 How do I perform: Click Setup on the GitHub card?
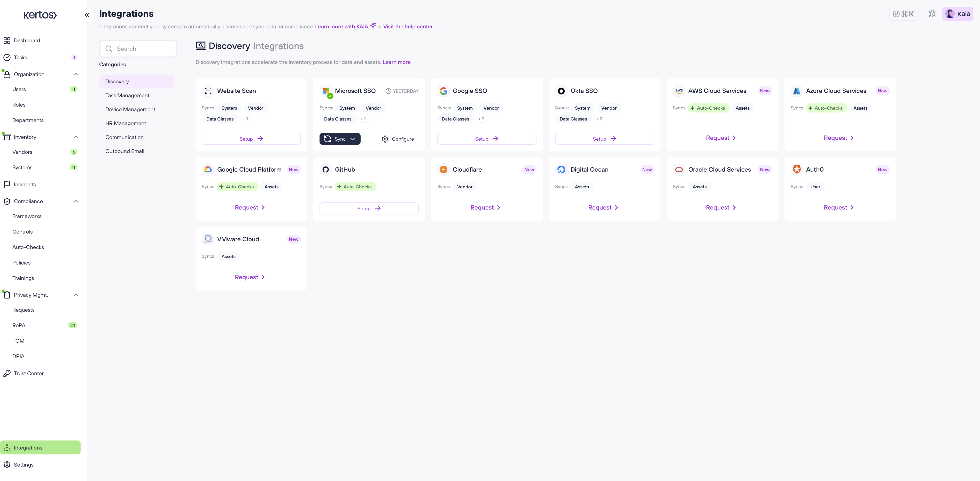pos(369,208)
